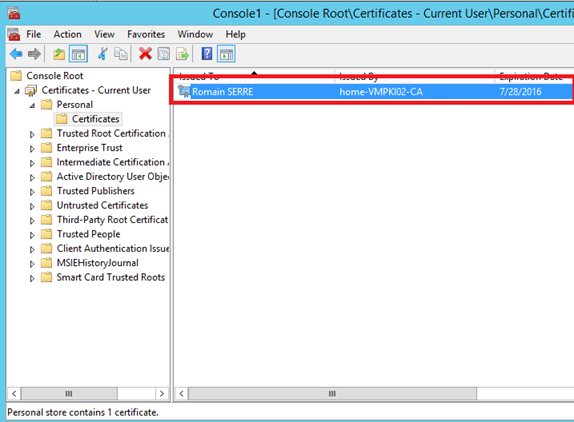Image resolution: width=574 pixels, height=422 pixels.
Task: Expand the Untrusted Certificates node
Action: point(32,206)
